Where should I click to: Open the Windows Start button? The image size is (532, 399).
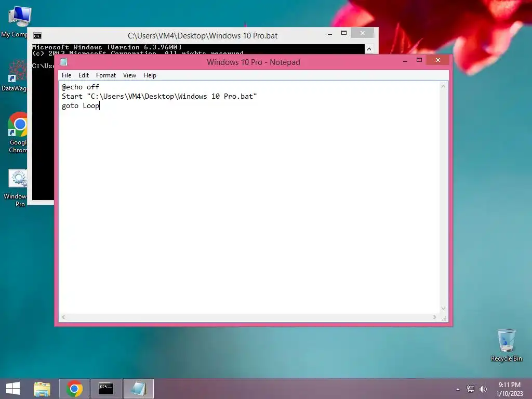(x=13, y=389)
